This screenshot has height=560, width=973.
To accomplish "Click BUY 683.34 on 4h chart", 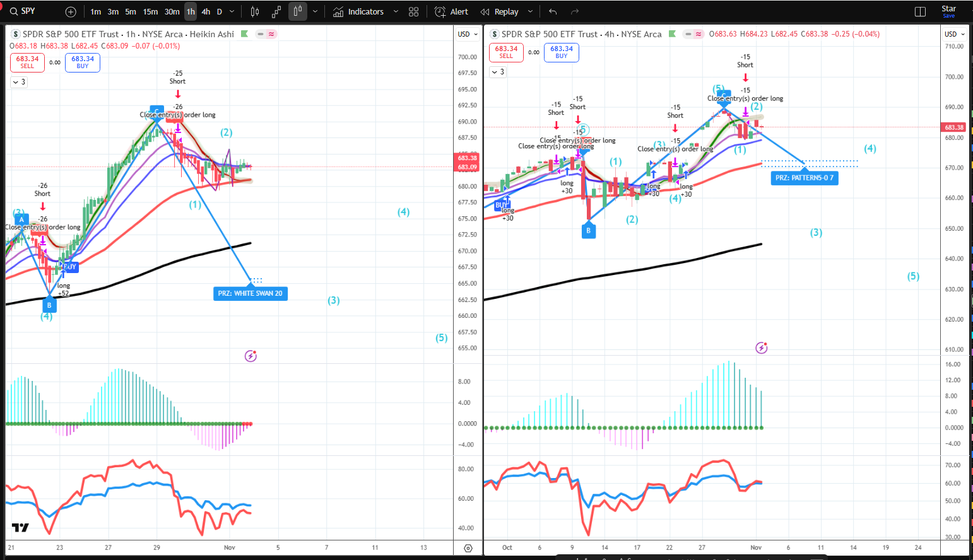I will point(562,52).
